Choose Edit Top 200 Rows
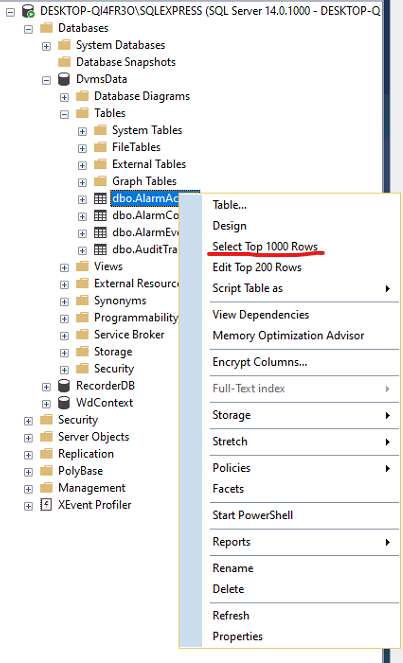403x663 pixels. coord(257,267)
